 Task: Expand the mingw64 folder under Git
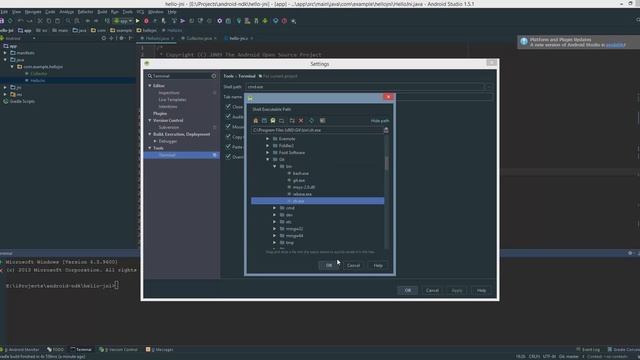pyautogui.click(x=275, y=236)
